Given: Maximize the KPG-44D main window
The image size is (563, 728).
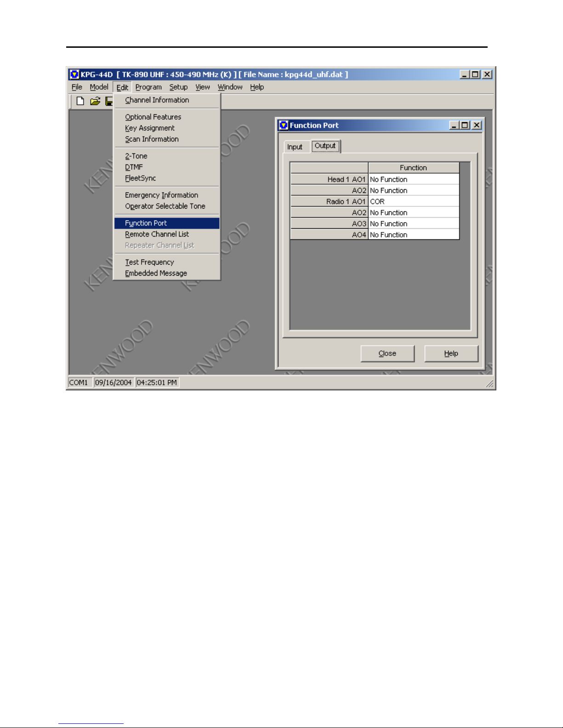Looking at the screenshot, I should click(475, 74).
